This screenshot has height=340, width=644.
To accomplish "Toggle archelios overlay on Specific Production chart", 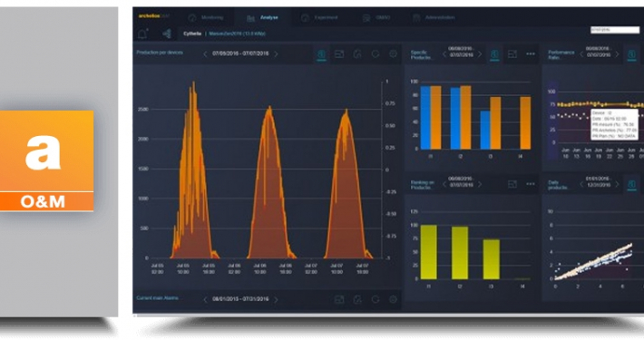I will click(x=494, y=54).
